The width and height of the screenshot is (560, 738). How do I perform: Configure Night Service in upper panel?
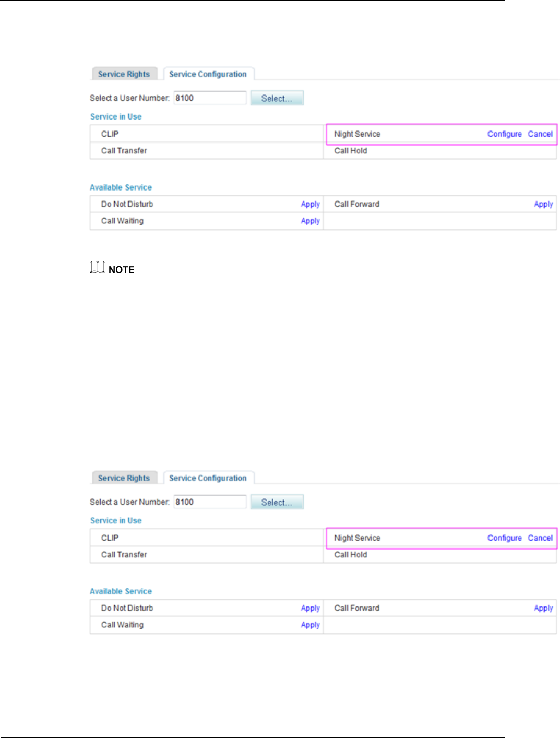505,134
